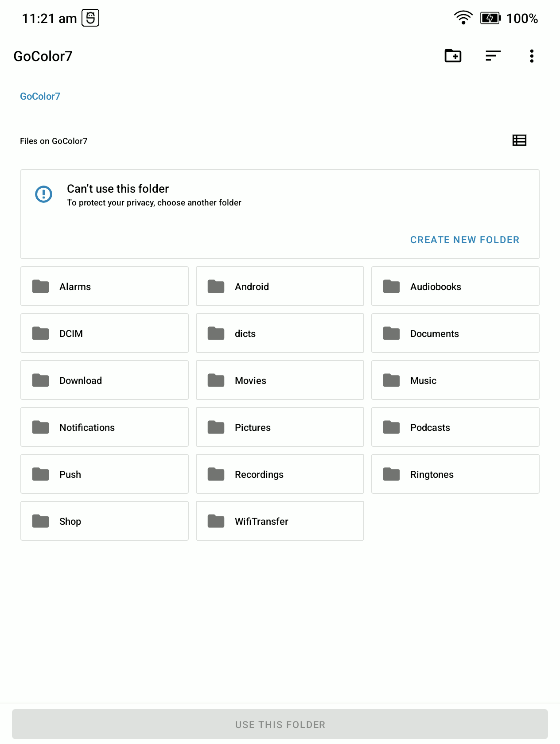Screen dimensions: 560x744
Task: Tap the GoColor7 title in header
Action: point(43,56)
